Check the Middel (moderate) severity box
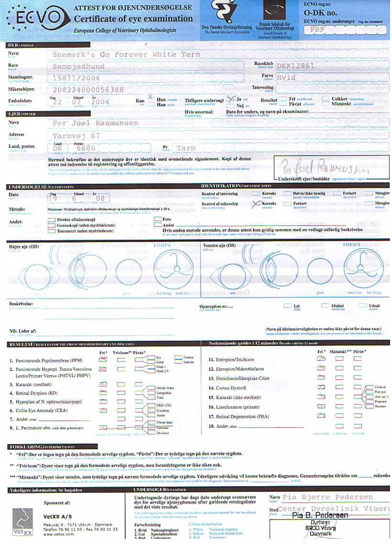The image size is (392, 545). click(x=325, y=306)
